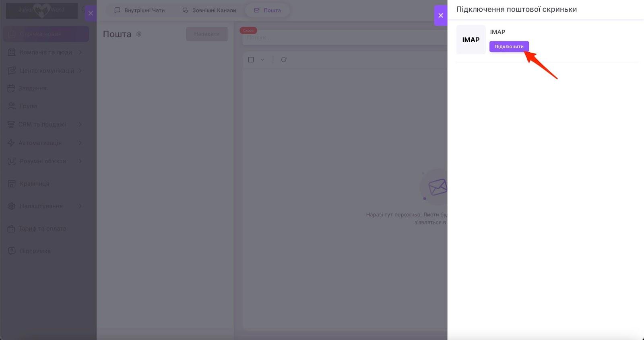Expand Налаштування menu
This screenshot has width=644, height=340.
(x=46, y=206)
